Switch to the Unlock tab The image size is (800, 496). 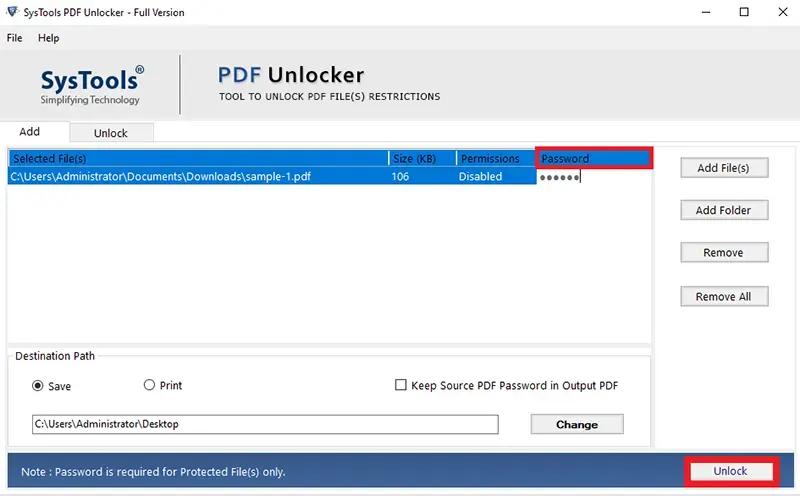[x=111, y=133]
